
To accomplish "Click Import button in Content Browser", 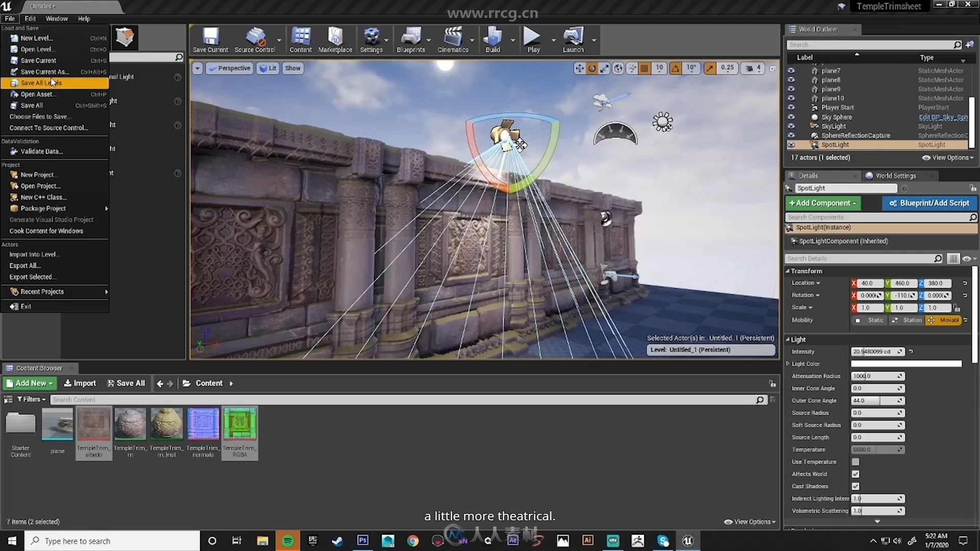I will [x=80, y=383].
